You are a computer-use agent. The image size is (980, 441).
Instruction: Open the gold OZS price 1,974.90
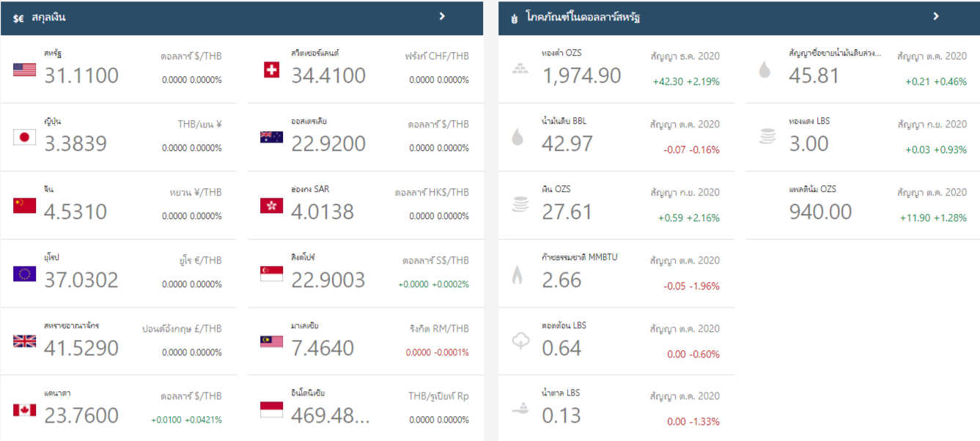click(x=581, y=75)
